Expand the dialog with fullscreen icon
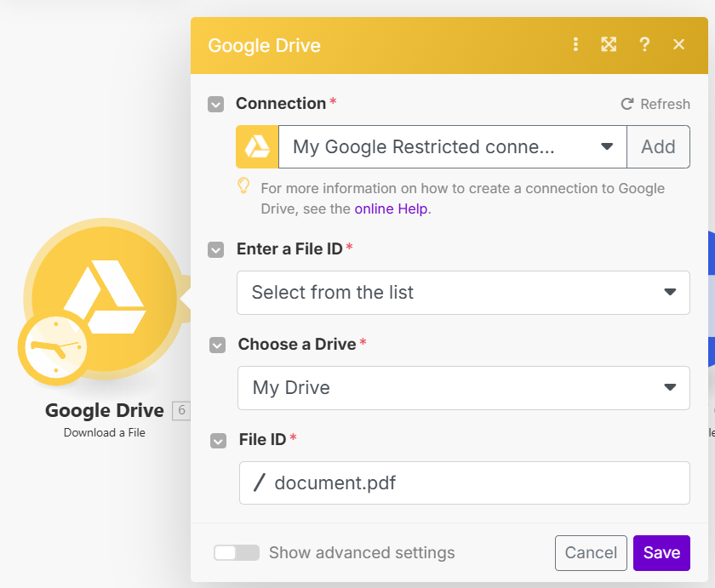Screen dimensions: 715x588 pyautogui.click(x=609, y=44)
